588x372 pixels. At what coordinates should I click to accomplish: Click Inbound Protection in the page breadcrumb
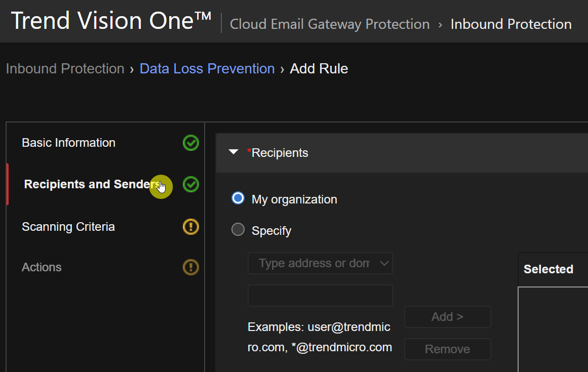click(x=65, y=69)
